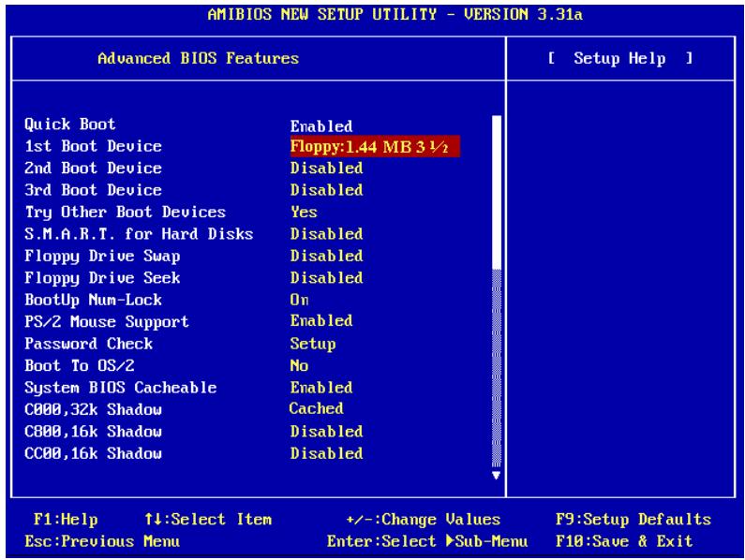745x560 pixels.
Task: Select the BootUp Num-Lock label
Action: click(93, 300)
